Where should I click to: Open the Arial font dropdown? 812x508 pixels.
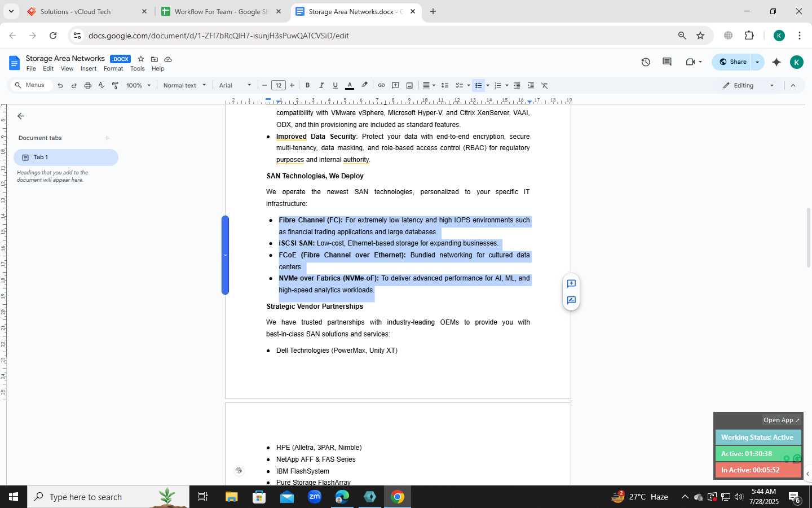[x=236, y=85]
